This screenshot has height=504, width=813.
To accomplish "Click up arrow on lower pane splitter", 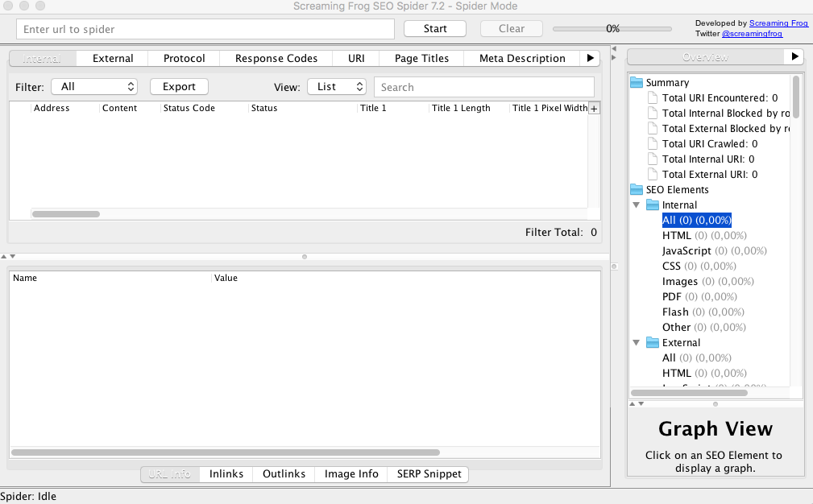I will (x=4, y=256).
